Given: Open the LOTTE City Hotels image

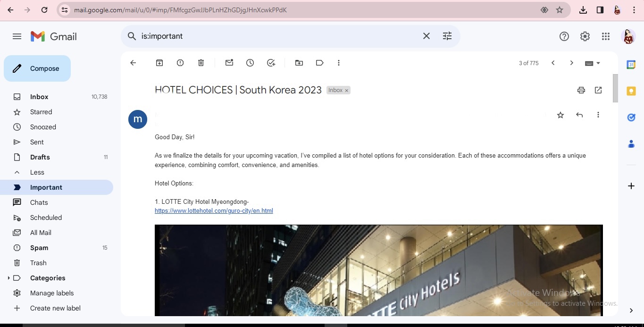Looking at the screenshot, I should [379, 270].
